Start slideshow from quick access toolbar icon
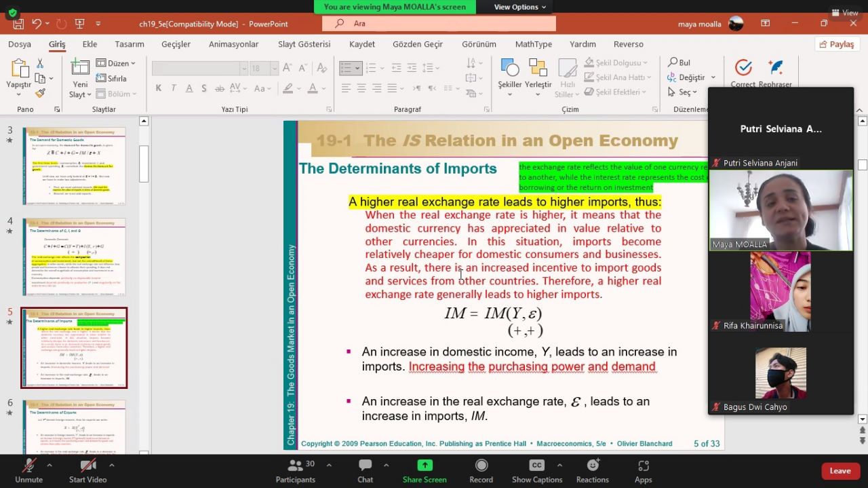Viewport: 868px width, 488px height. pos(79,24)
